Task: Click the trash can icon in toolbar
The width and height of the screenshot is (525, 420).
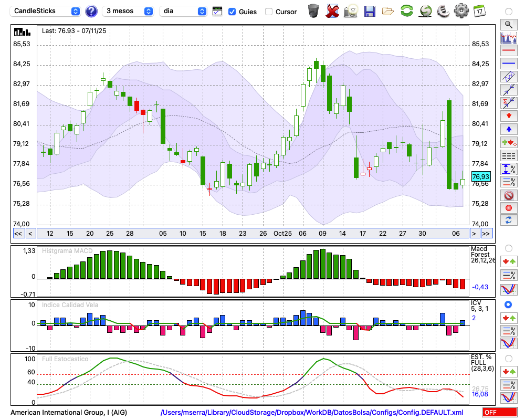Action: tap(313, 10)
